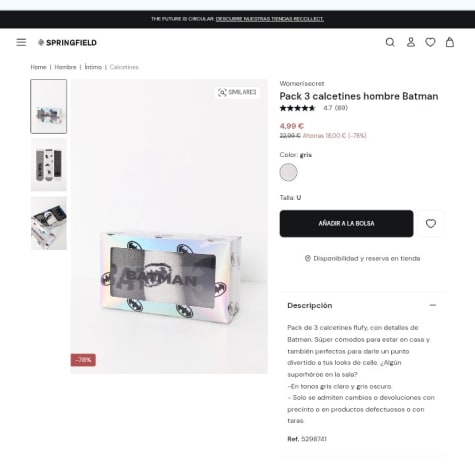The image size is (475, 465).
Task: Open the star rating reviews
Action: (314, 108)
